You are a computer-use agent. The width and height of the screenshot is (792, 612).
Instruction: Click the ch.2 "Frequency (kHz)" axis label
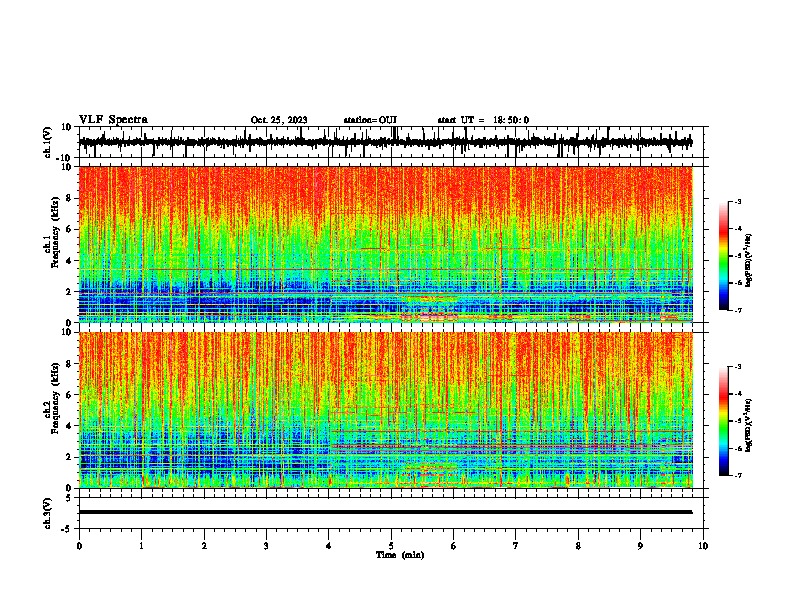click(x=55, y=398)
